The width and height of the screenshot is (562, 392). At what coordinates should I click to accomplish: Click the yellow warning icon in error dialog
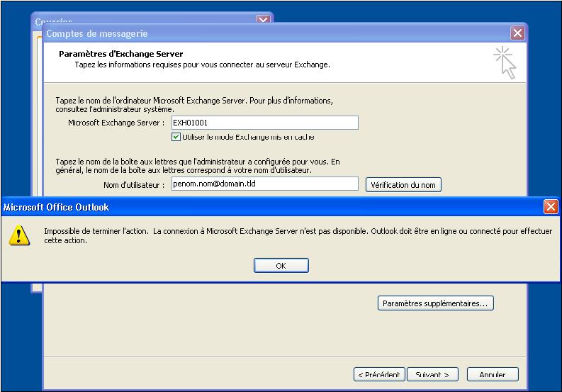click(x=19, y=235)
